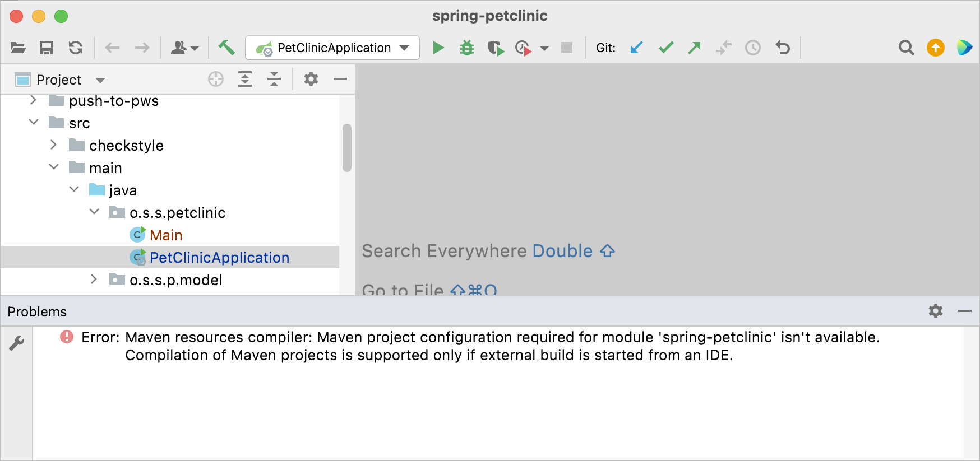Viewport: 980px width, 461px height.
Task: Debug the app with the bug icon
Action: [x=466, y=48]
